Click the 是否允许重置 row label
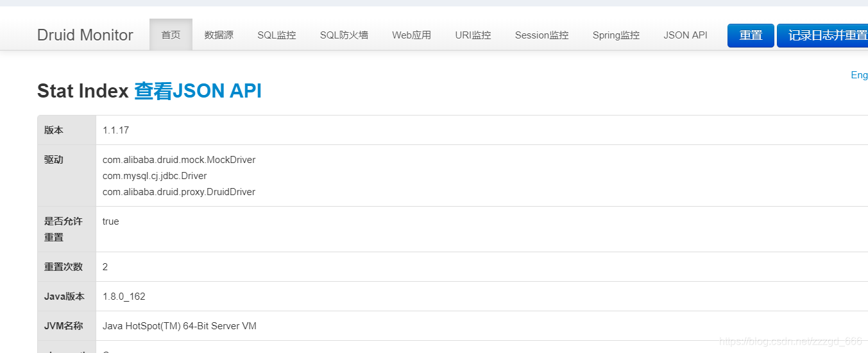The height and width of the screenshot is (353, 868). click(64, 229)
